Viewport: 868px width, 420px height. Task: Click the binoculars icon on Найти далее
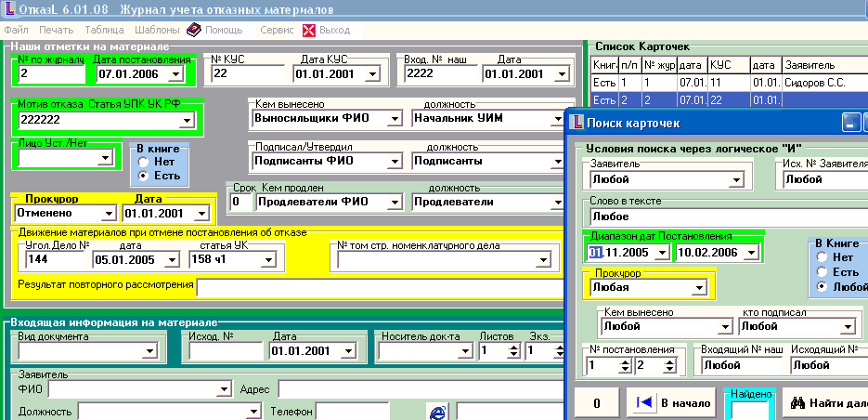point(797,403)
